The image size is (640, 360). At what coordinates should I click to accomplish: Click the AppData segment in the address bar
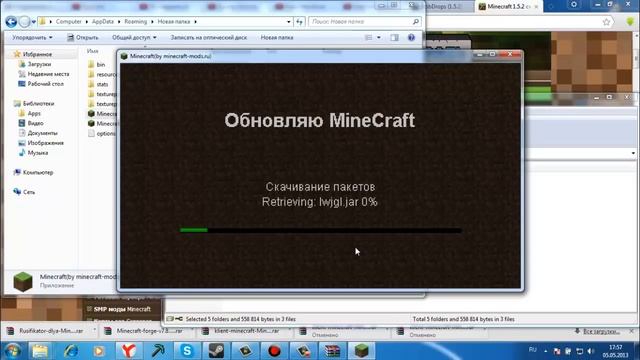[102, 22]
